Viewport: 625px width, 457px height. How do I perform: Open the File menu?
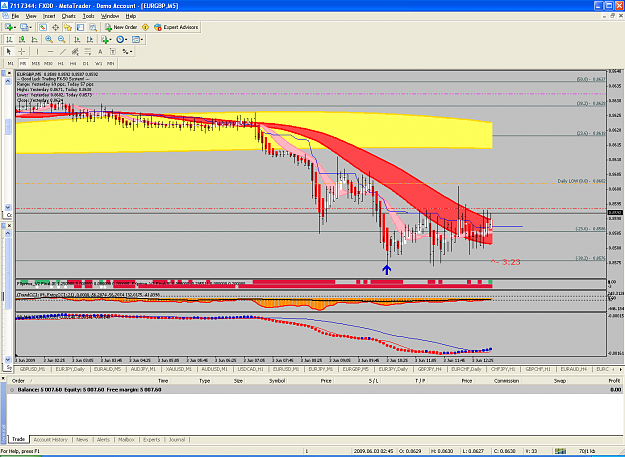[x=15, y=16]
